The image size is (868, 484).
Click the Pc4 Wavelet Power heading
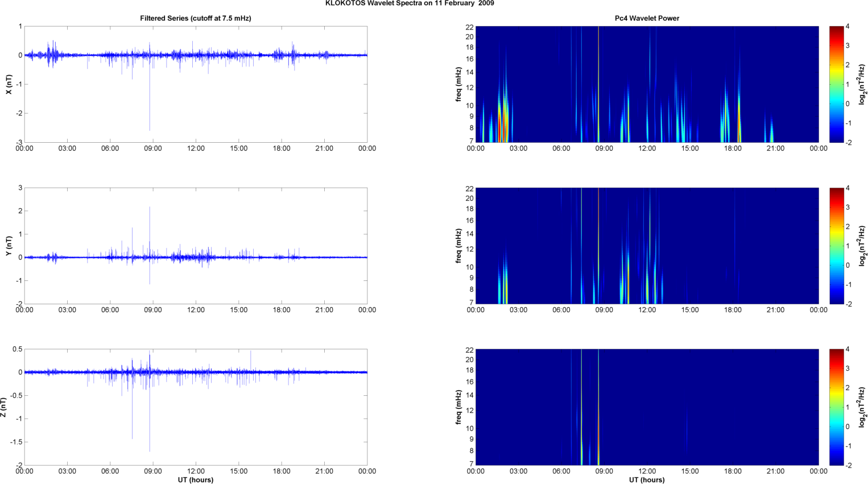click(647, 18)
